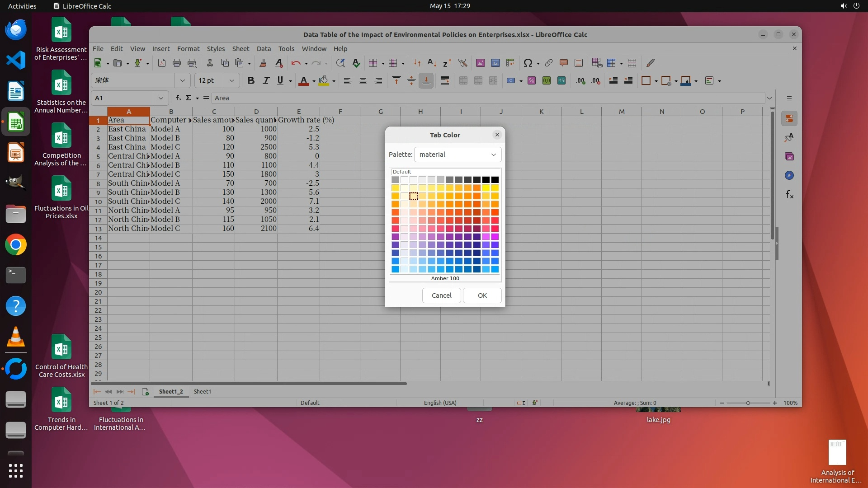Click Cancel in the Tab Color dialog
Screen dimensions: 868x488
(441, 295)
